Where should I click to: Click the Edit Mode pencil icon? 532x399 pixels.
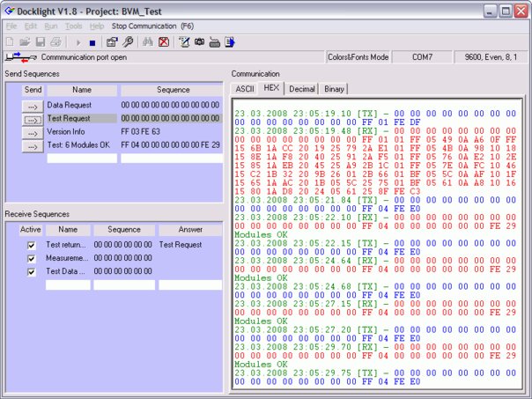pyautogui.click(x=184, y=42)
